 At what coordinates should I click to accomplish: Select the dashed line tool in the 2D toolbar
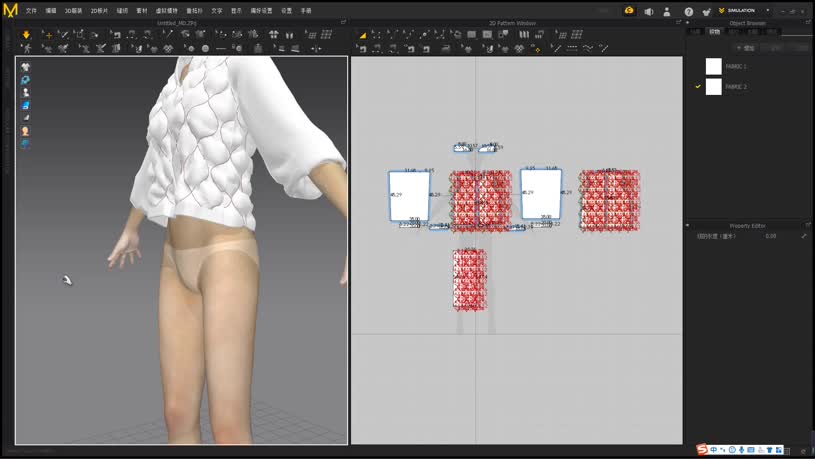click(x=572, y=49)
